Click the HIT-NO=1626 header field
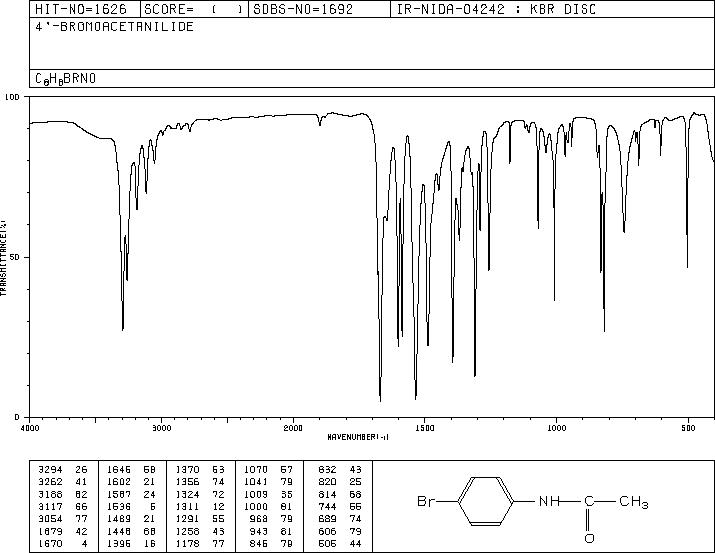The height and width of the screenshot is (553, 715). pos(81,9)
